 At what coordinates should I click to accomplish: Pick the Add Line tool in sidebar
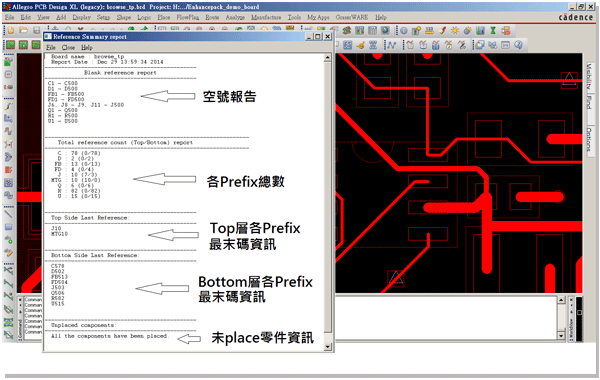(x=8, y=214)
